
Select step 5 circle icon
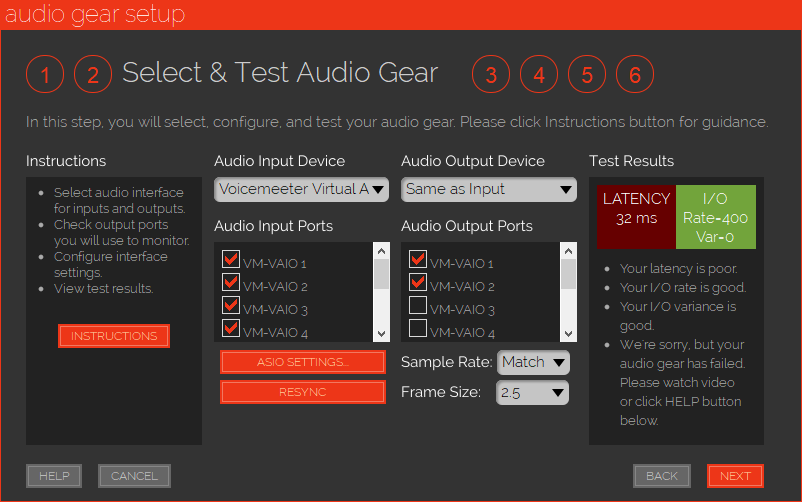click(x=587, y=75)
